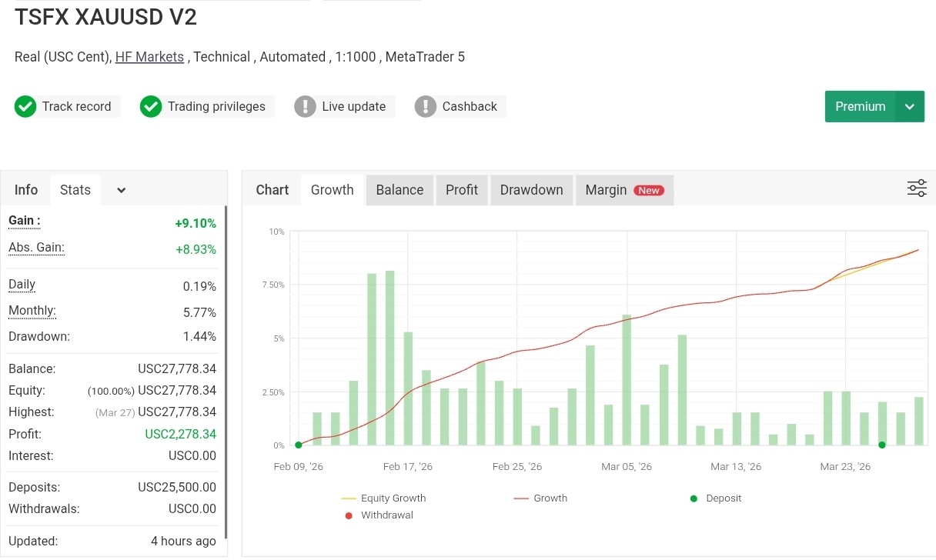Open the Drawdown chart tab

coord(531,190)
